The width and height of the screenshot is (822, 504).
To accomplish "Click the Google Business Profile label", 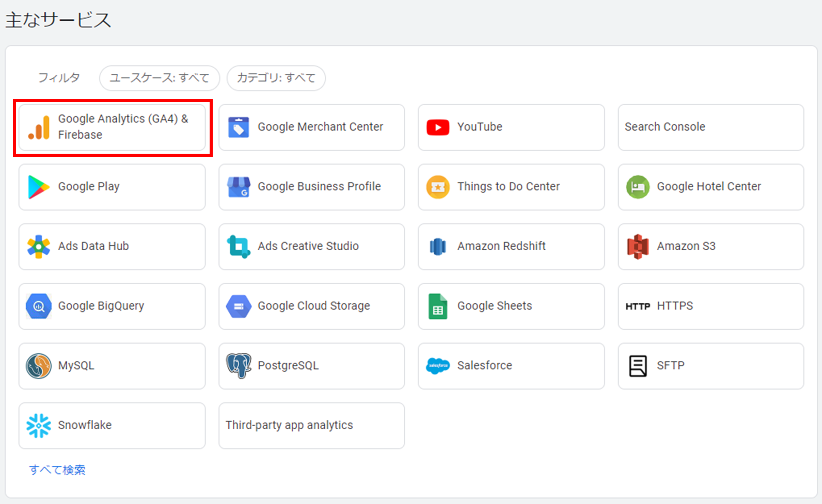I will point(319,187).
